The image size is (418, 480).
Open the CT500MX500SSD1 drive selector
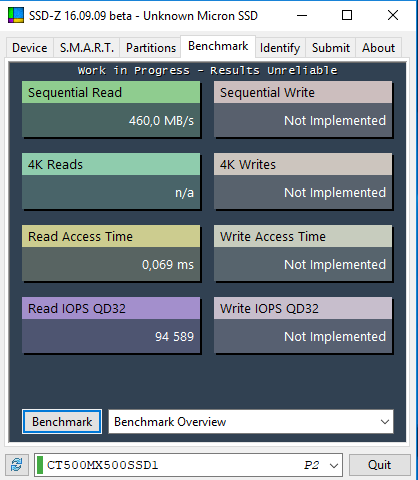click(188, 465)
